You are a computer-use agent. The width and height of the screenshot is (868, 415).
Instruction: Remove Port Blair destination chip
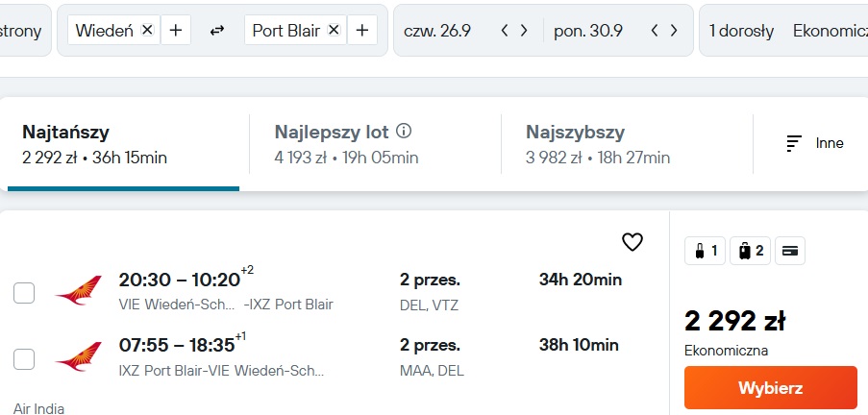[334, 30]
